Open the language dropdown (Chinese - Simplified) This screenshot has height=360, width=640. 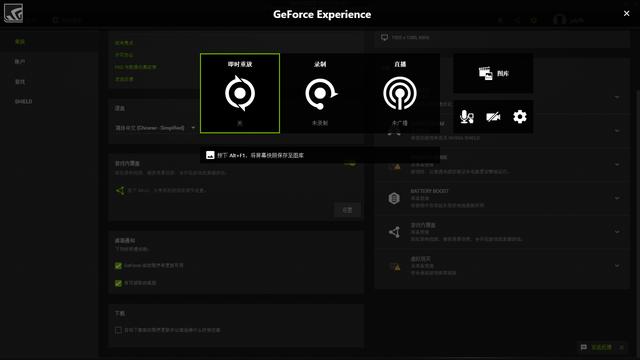[155, 128]
